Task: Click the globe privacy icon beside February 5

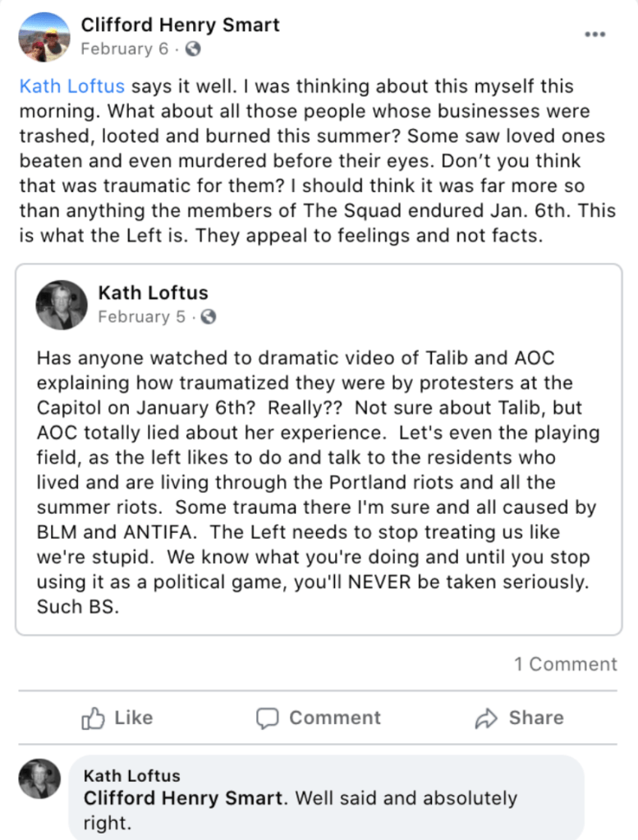Action: (x=209, y=317)
